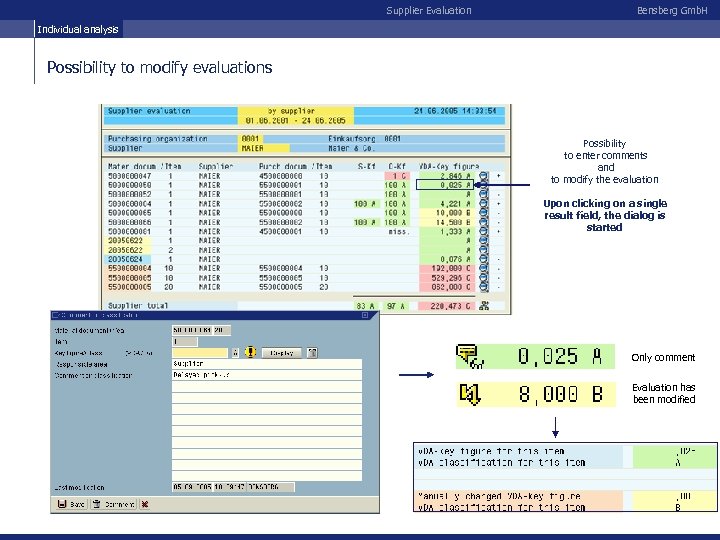
Task: Open details icon for the 4,221 A row
Action: pos(484,203)
